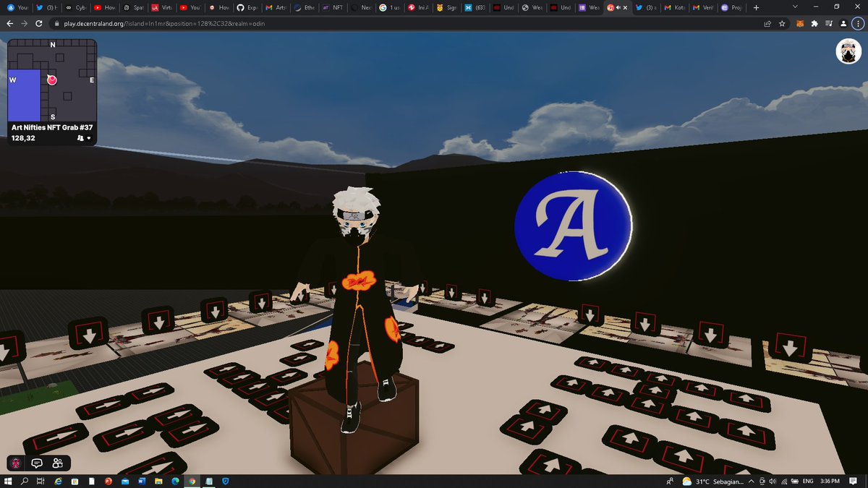Open Microsoft Edge from taskbar
This screenshot has width=868, height=488.
click(175, 481)
